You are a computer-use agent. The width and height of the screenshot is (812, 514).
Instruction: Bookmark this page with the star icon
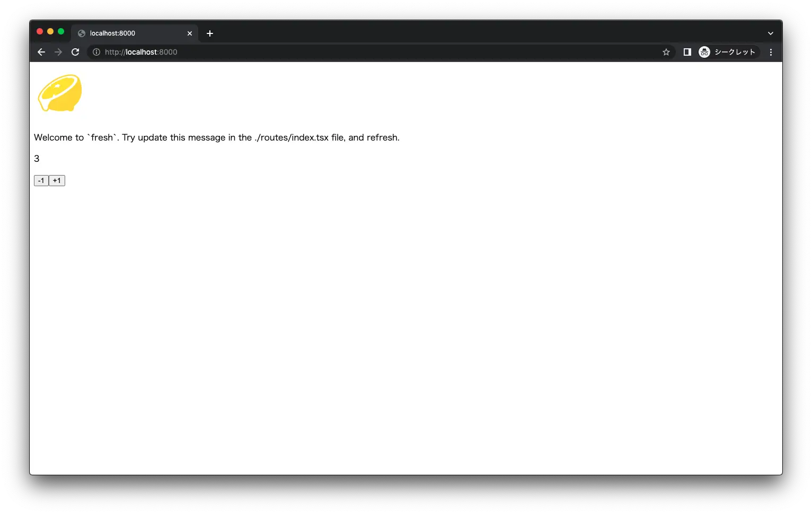point(666,52)
